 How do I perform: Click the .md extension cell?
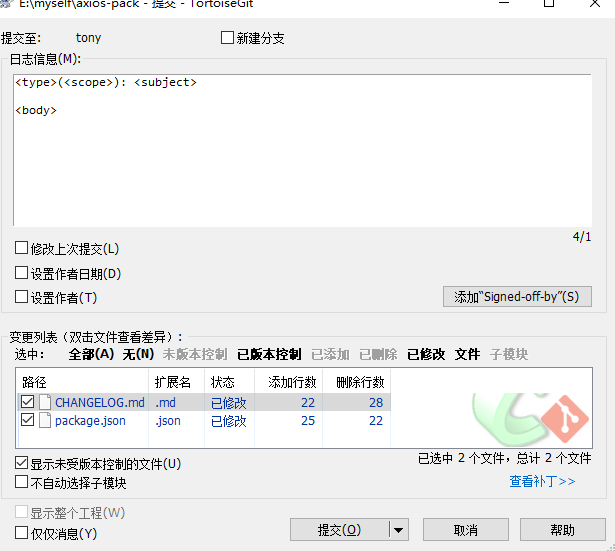(166, 403)
